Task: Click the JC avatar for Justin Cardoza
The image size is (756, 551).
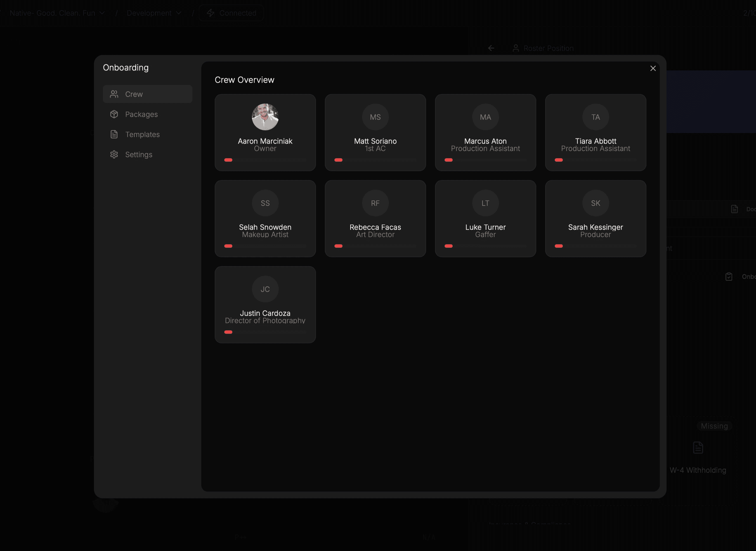Action: 265,289
